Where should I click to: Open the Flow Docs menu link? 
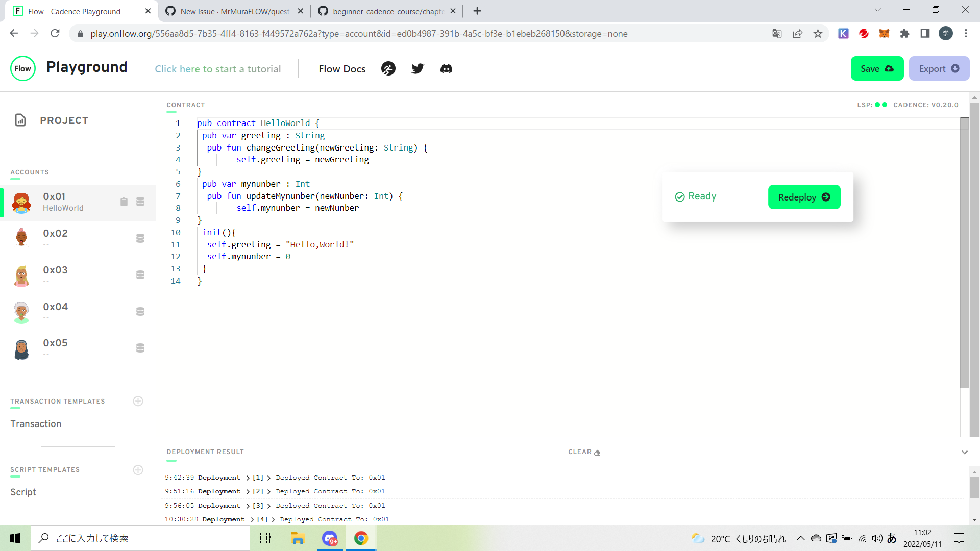point(342,68)
